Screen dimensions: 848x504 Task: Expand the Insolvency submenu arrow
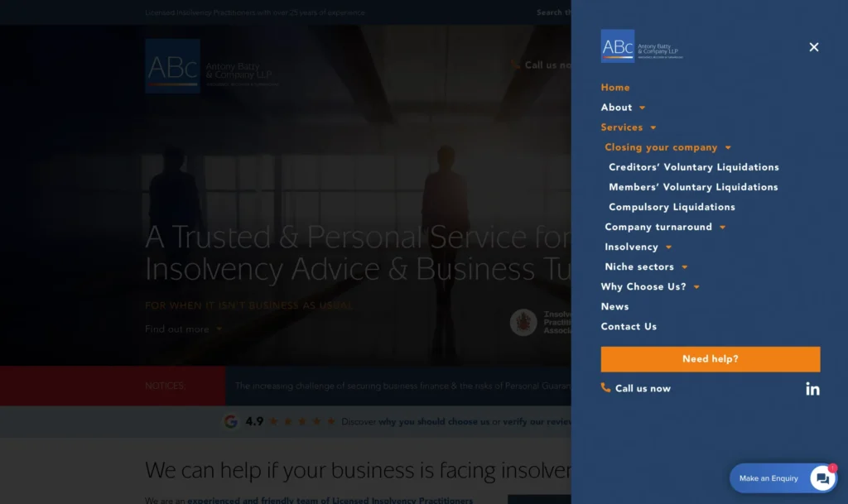668,247
